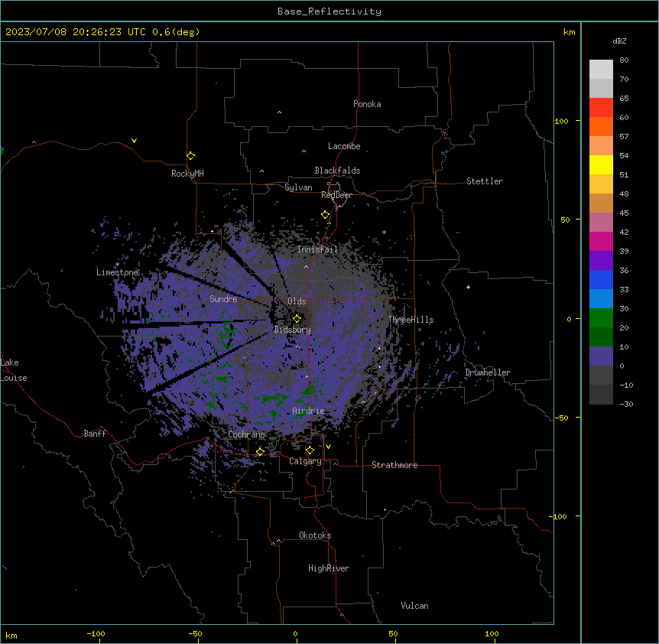Viewport: 659px width, 644px height.
Task: Click the green echo patch above Airdrie
Action: coord(310,389)
